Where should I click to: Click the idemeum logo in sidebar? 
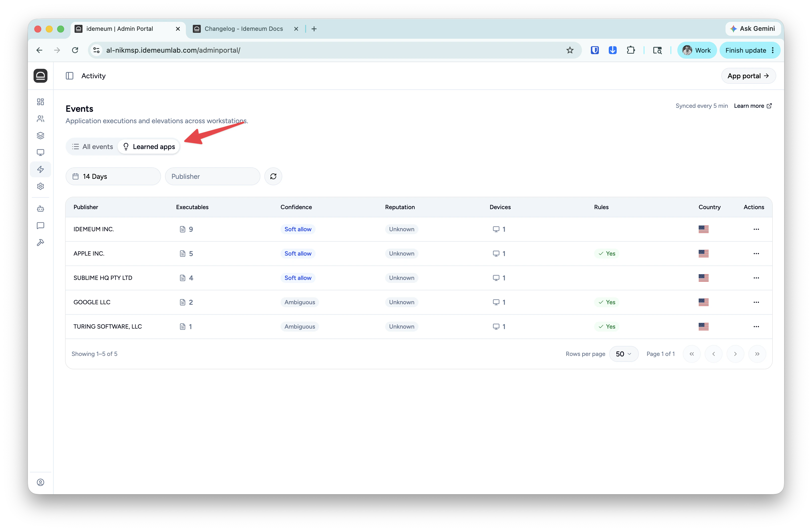click(x=40, y=76)
